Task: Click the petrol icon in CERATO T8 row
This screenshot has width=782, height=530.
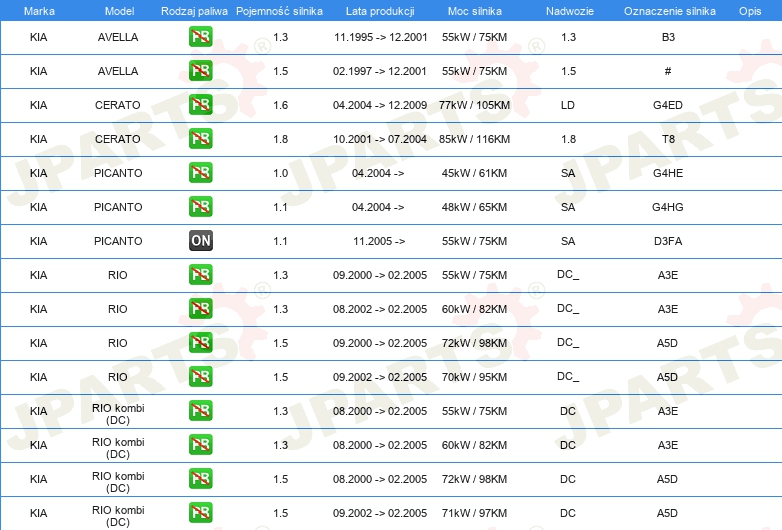Action: coord(200,139)
